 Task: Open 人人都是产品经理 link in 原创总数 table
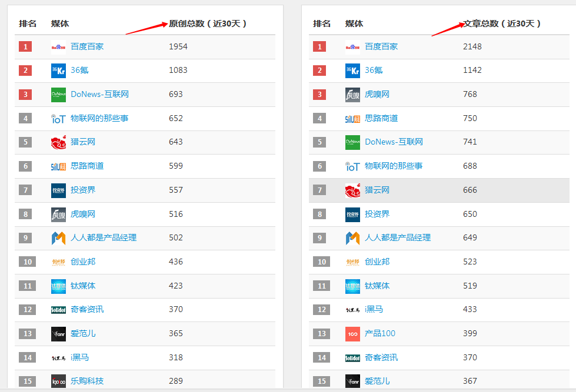point(104,237)
